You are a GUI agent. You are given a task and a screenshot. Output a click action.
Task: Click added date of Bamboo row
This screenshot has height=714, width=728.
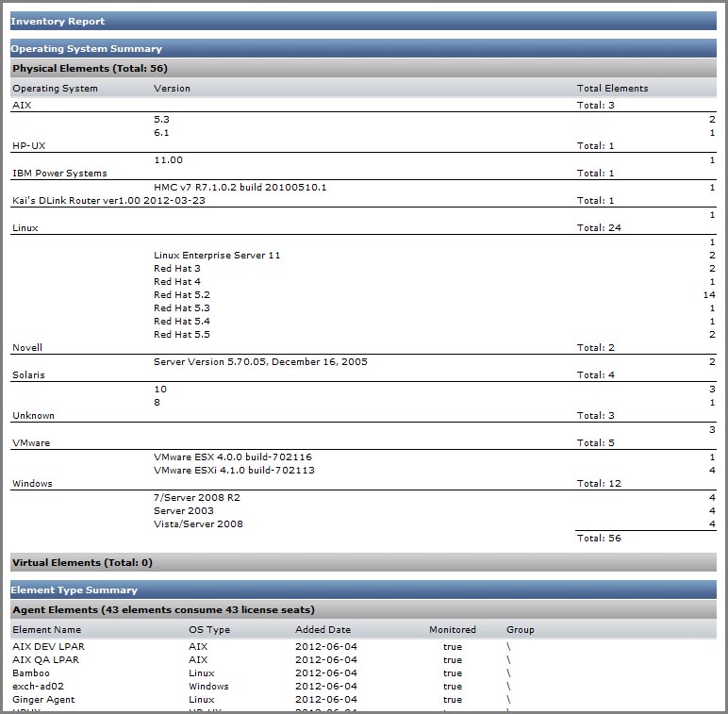click(x=326, y=673)
